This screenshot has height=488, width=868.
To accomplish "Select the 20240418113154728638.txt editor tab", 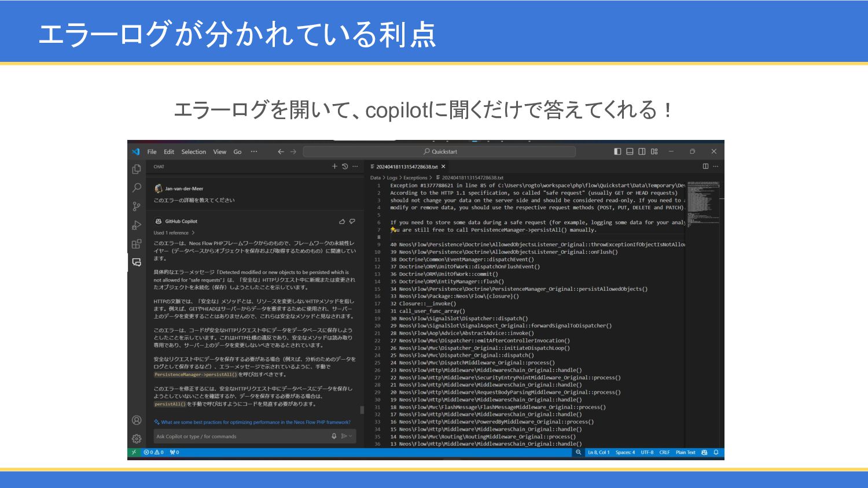I will tap(407, 167).
